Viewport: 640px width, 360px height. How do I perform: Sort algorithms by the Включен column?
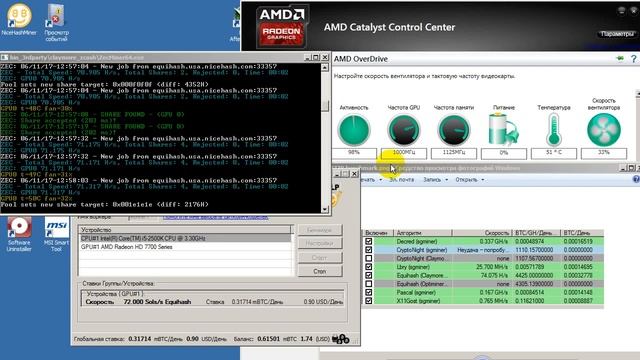pyautogui.click(x=378, y=233)
